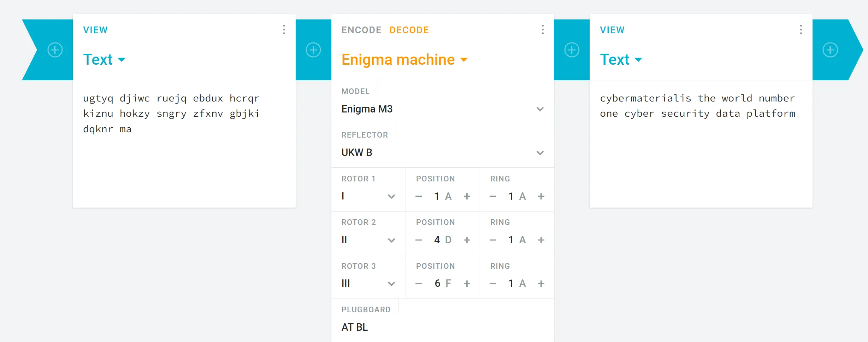Screen dimensions: 868x342
Task: Click the add brick icon at far left
Action: [x=55, y=50]
